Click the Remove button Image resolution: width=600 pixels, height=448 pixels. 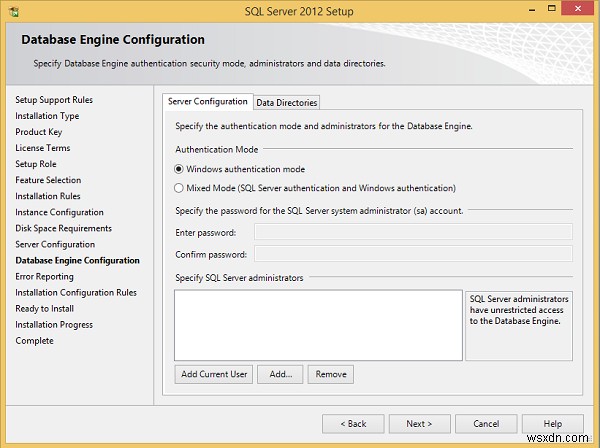pyautogui.click(x=331, y=374)
